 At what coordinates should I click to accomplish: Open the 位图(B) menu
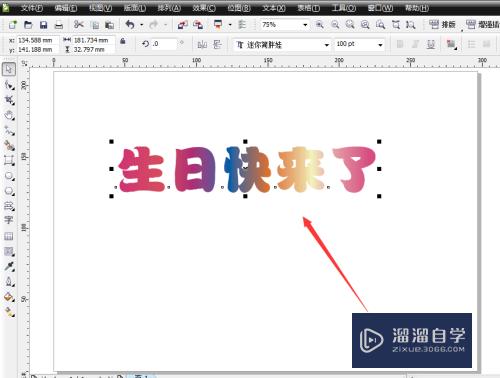pyautogui.click(x=239, y=8)
